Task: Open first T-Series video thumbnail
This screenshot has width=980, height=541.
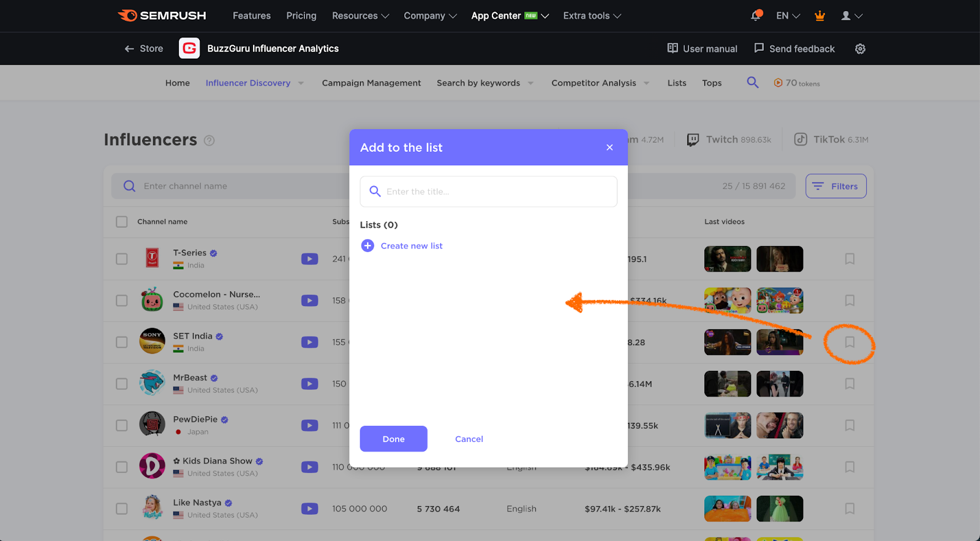Action: tap(728, 259)
